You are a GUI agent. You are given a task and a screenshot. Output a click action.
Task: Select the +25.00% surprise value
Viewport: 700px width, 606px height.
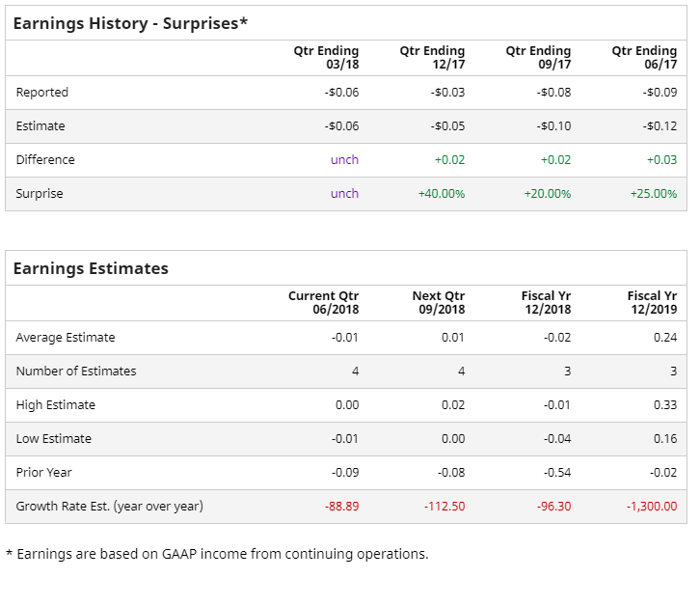(x=653, y=194)
